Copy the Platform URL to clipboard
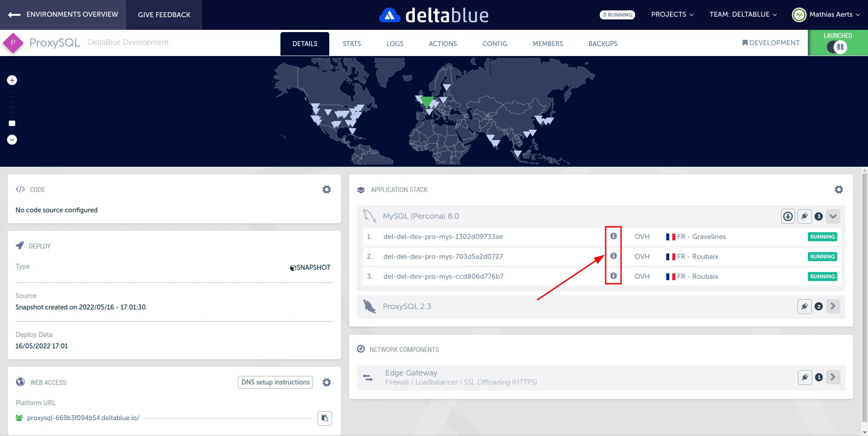 (x=324, y=418)
